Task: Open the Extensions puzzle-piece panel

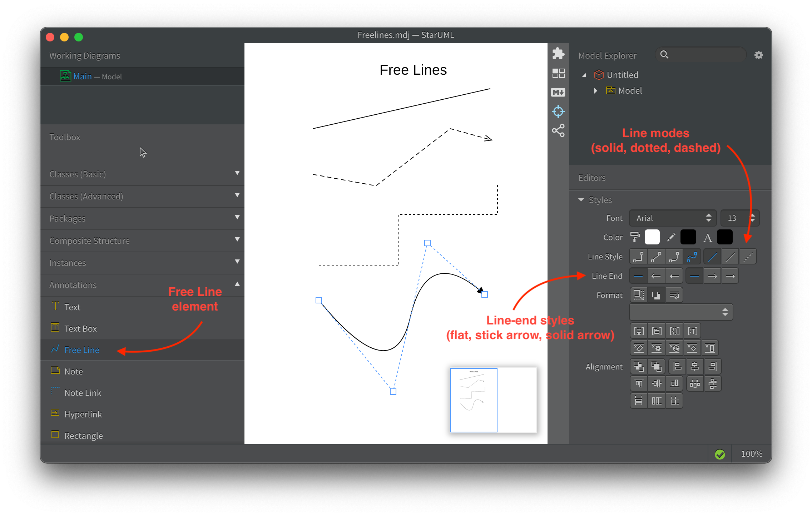Action: coord(558,54)
